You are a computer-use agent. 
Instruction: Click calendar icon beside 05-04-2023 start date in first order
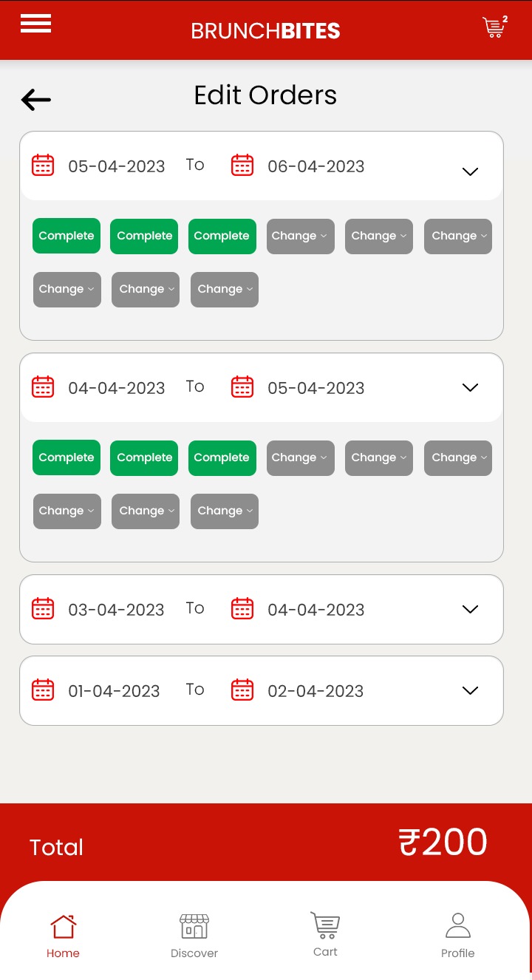(43, 165)
